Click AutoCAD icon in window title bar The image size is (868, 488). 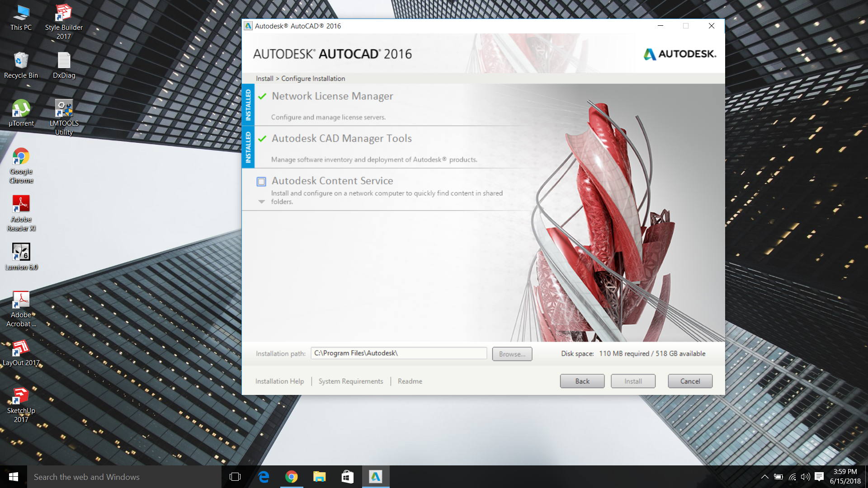pos(248,26)
